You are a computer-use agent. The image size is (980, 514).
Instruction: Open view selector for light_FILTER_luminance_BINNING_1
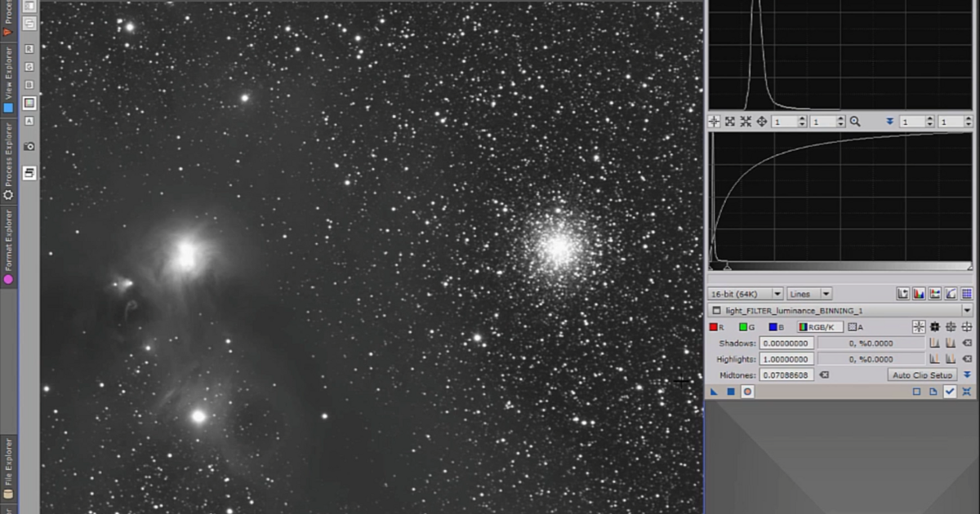(x=967, y=310)
